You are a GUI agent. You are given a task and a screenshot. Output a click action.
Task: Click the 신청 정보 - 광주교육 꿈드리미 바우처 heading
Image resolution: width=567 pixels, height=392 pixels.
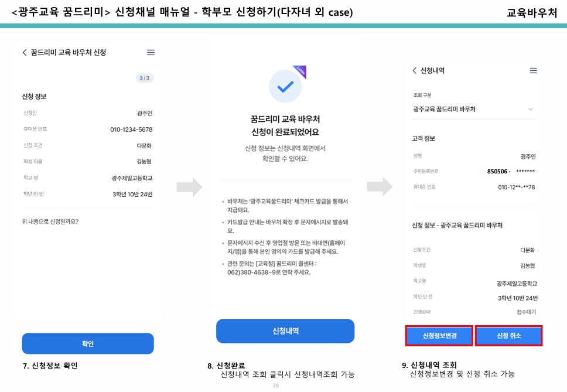(x=457, y=225)
